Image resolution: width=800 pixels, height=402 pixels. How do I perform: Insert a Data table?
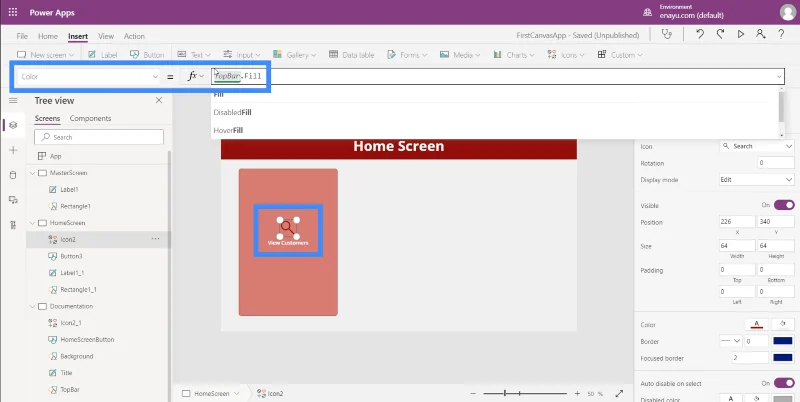coord(352,55)
